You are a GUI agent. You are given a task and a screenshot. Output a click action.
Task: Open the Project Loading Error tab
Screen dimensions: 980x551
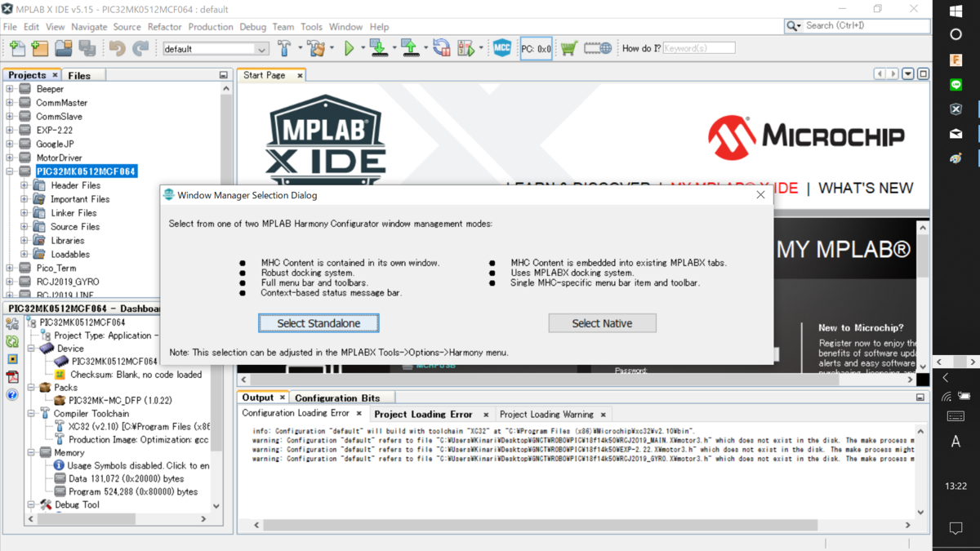[423, 414]
